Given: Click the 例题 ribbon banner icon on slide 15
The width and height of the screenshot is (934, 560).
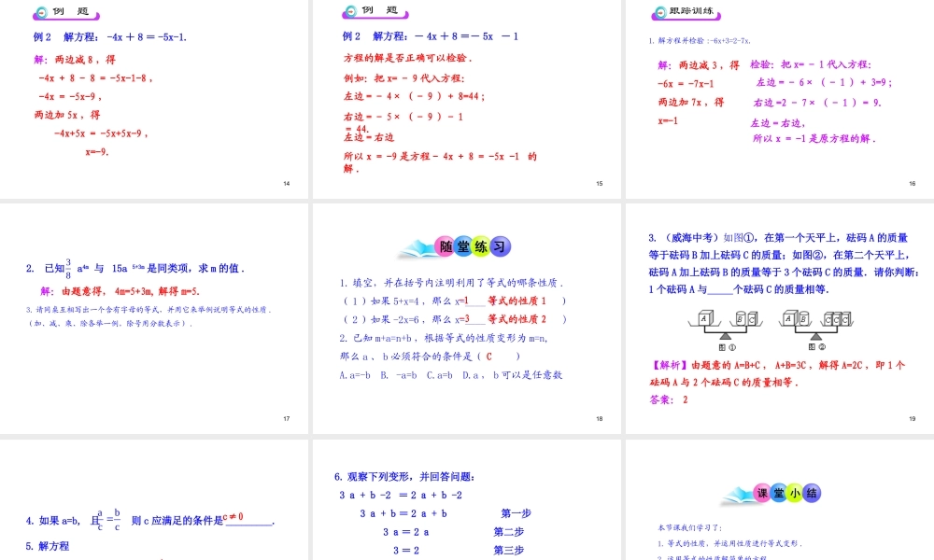Looking at the screenshot, I should (x=373, y=13).
